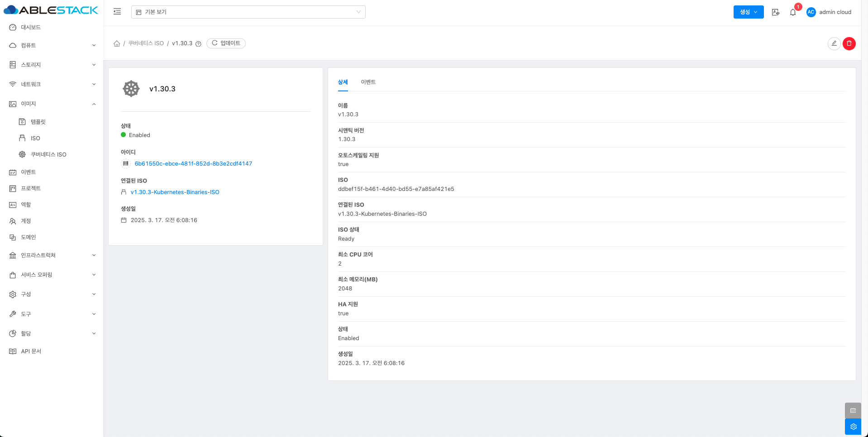This screenshot has height=437, width=868.
Task: Click the 업데이트 refresh button
Action: [226, 43]
